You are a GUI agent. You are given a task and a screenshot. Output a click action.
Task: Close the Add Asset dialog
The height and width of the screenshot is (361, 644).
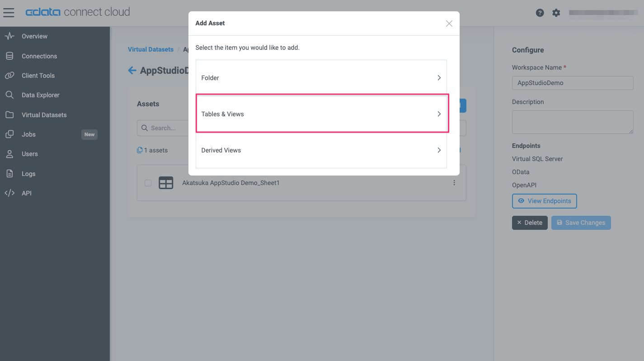click(449, 24)
